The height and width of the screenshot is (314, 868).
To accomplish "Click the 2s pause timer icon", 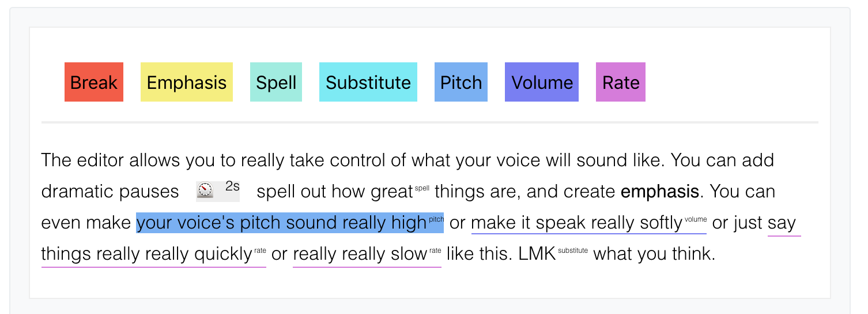I will click(x=205, y=190).
